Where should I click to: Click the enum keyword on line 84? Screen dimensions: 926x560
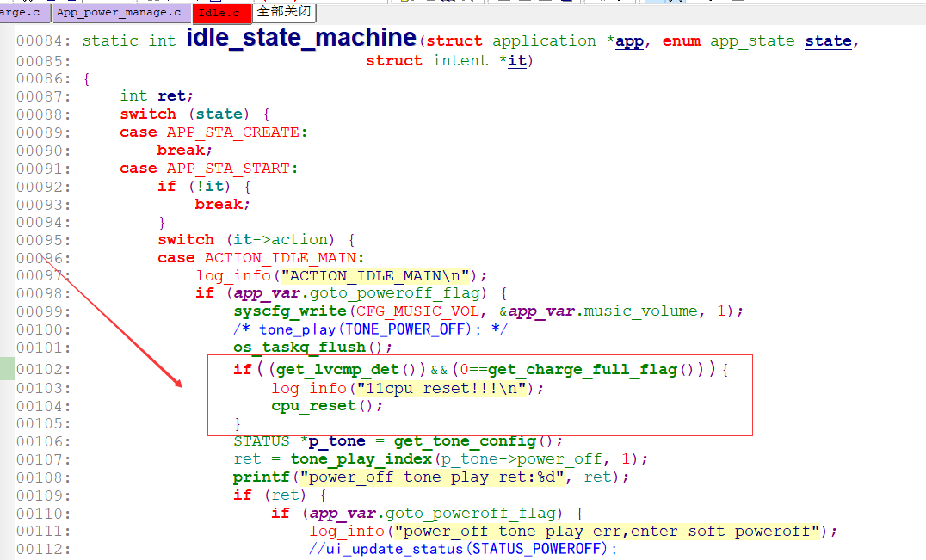[x=682, y=41]
